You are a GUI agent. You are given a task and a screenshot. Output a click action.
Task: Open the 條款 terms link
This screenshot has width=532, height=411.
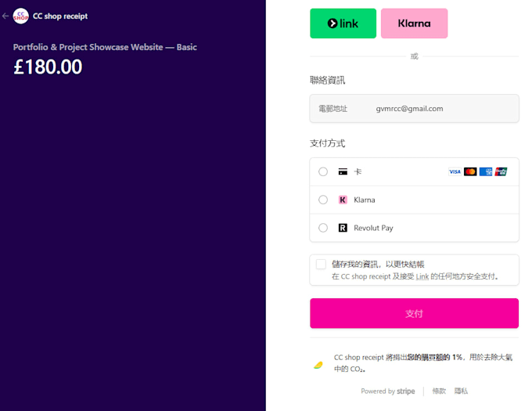point(439,391)
